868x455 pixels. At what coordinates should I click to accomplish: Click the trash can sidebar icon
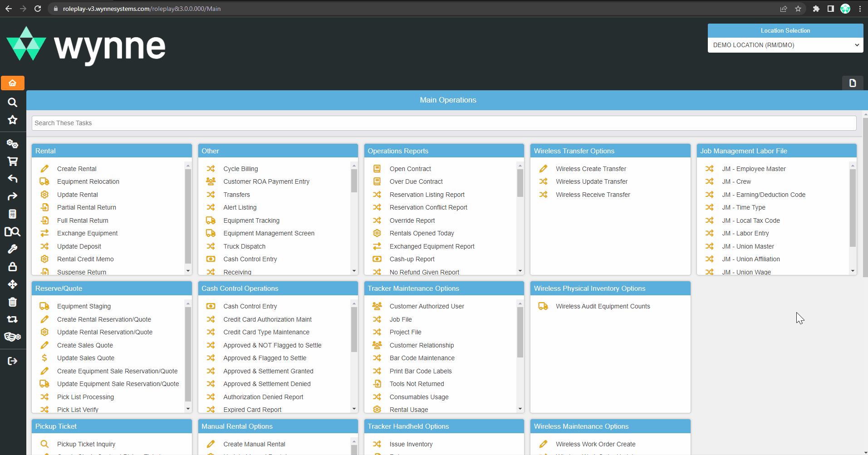click(x=13, y=302)
